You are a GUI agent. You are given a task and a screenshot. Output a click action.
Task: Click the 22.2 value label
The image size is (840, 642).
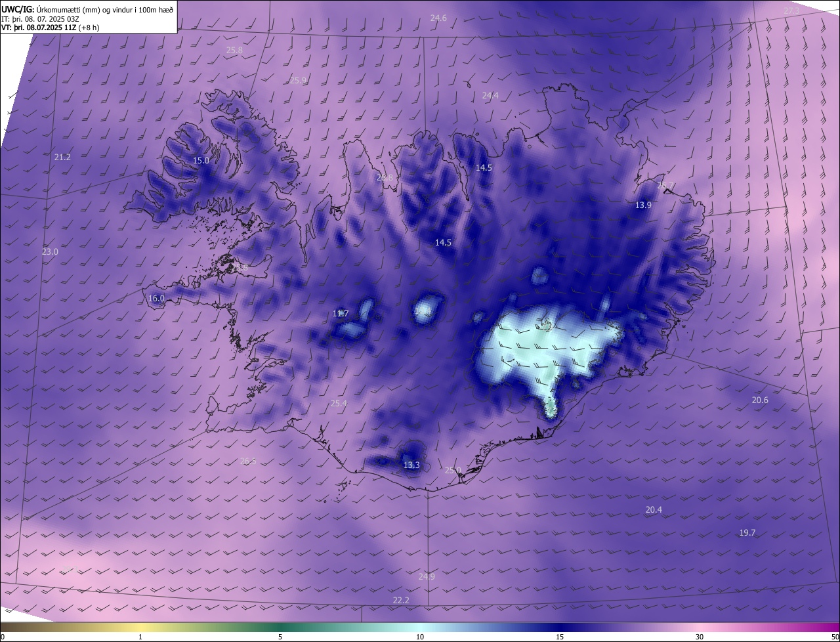pyautogui.click(x=401, y=601)
